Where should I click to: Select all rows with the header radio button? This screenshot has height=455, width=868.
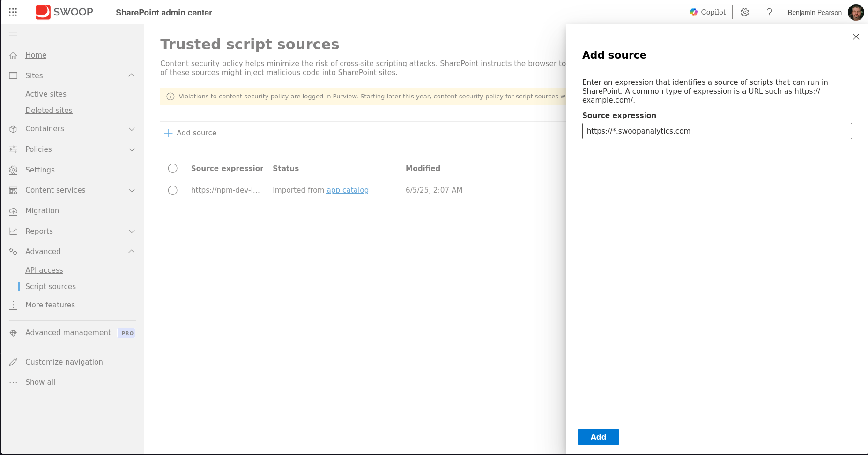[173, 168]
